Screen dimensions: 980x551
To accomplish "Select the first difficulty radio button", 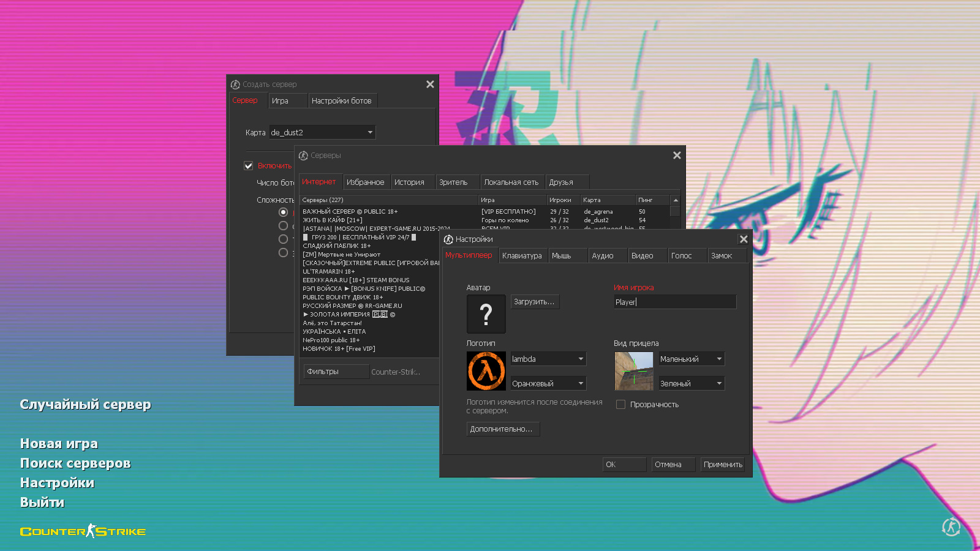I will coord(283,212).
